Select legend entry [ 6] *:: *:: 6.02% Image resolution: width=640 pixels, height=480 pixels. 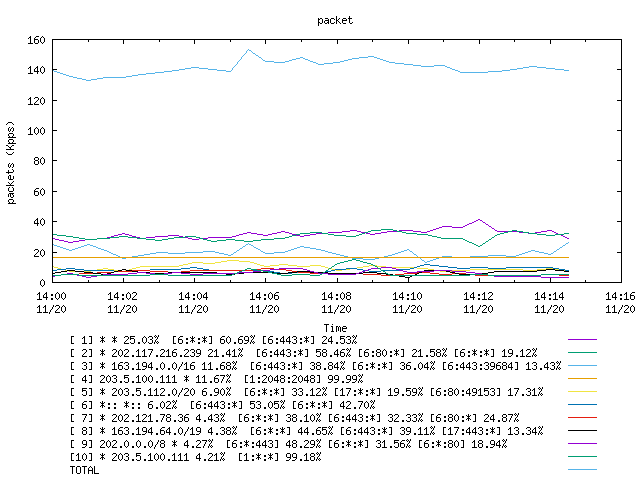(x=222, y=405)
